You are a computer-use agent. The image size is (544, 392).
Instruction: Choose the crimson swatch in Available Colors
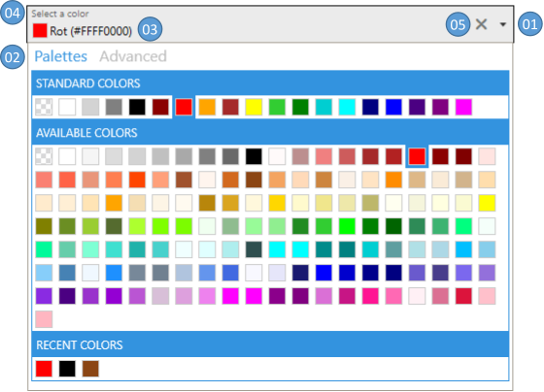(x=464, y=296)
